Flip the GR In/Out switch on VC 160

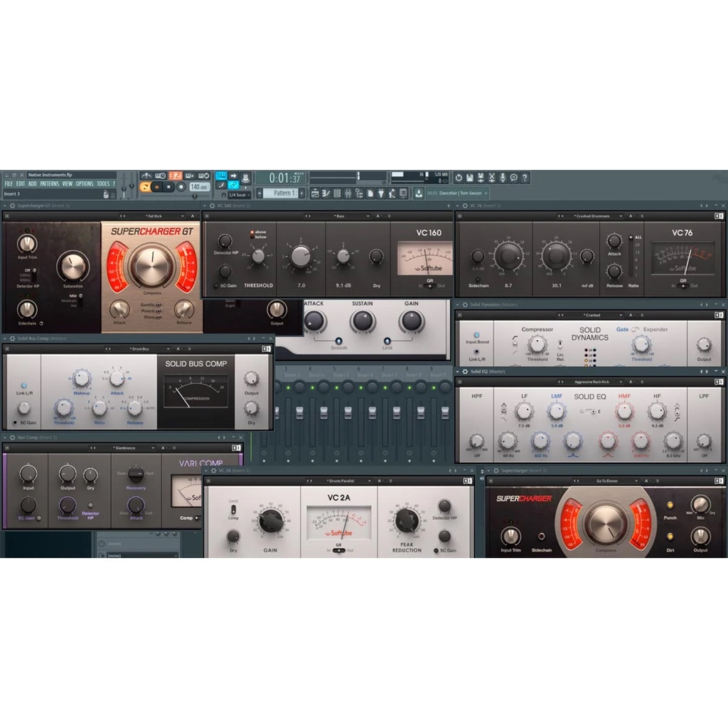tap(429, 286)
